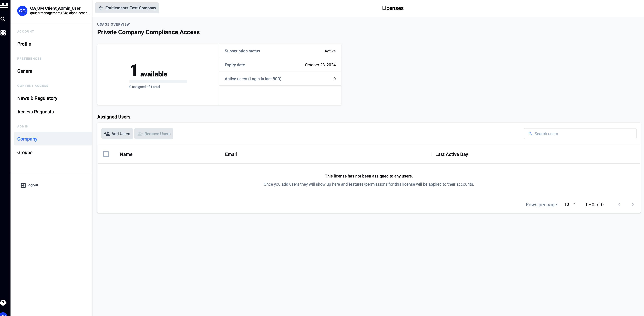
Task: Click 'This license has not been assigned' message
Action: click(x=369, y=176)
